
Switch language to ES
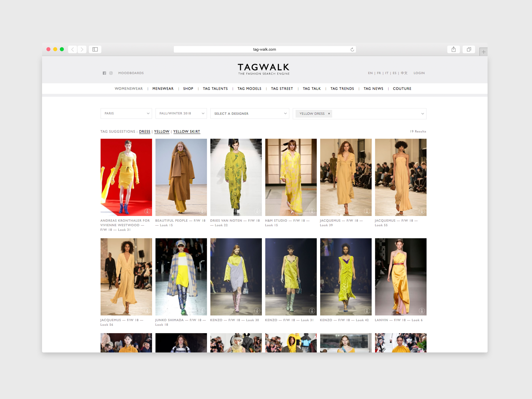[x=394, y=73]
